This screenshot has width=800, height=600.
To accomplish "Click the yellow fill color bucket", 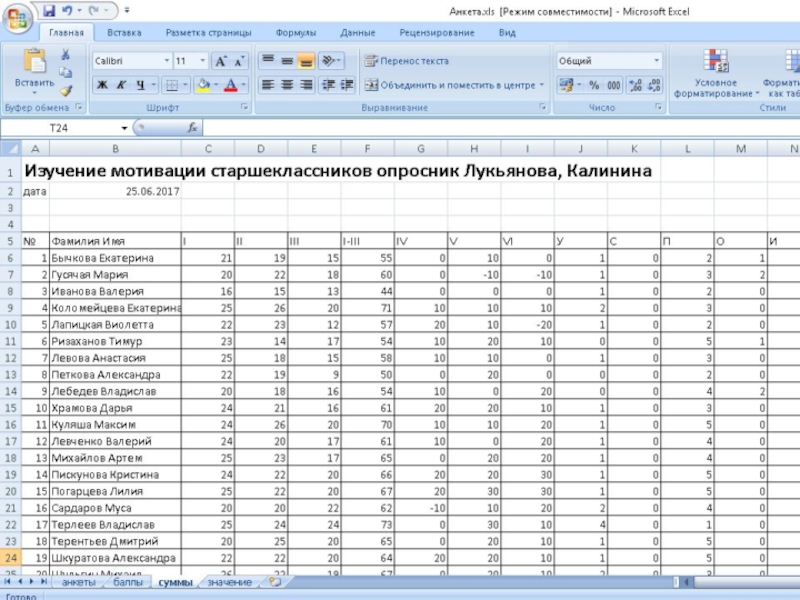I will click(203, 86).
